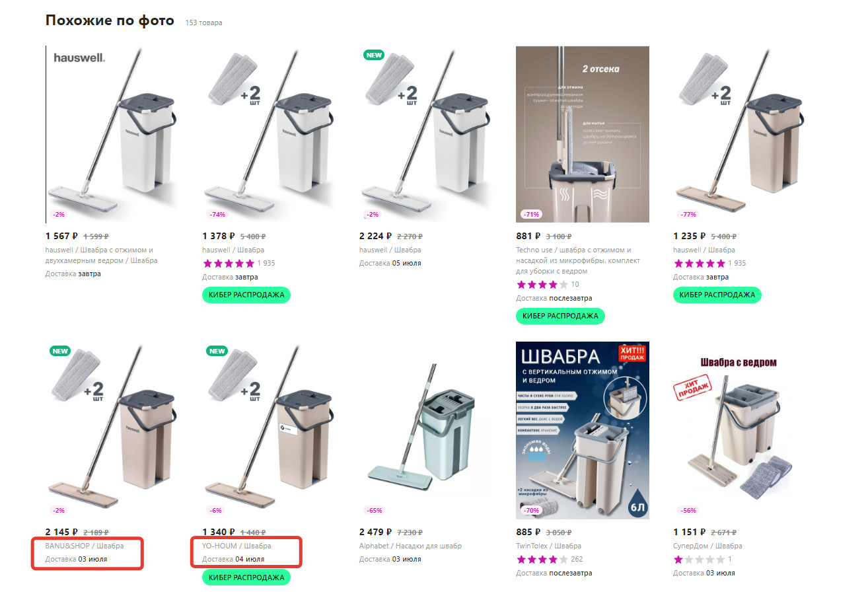Viewport: 868px width, 592px height.
Task: Click КИБЕР РАСПРОДАЖА under 1 378 ₽ product
Action: coord(246,295)
